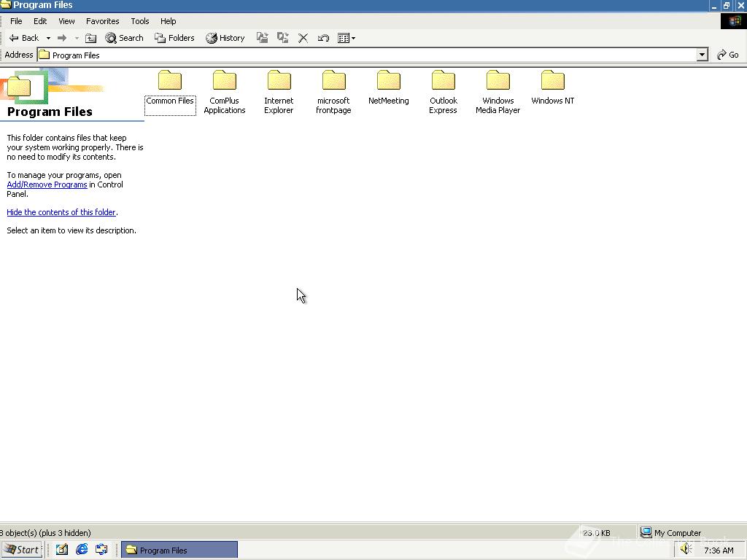Select the ComPlus Applications folder

pos(225,93)
